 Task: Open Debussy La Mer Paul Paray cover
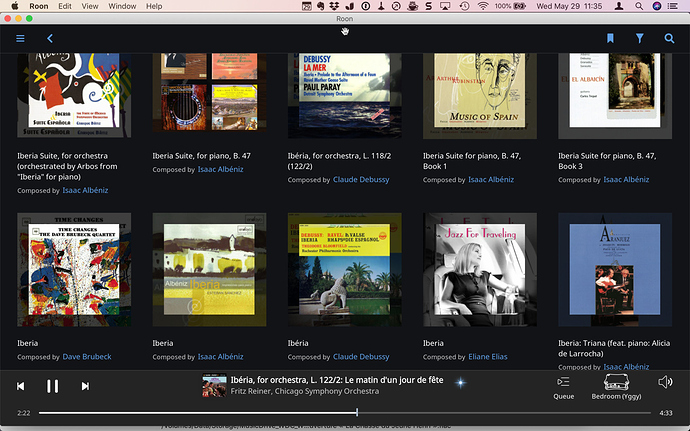point(345,96)
